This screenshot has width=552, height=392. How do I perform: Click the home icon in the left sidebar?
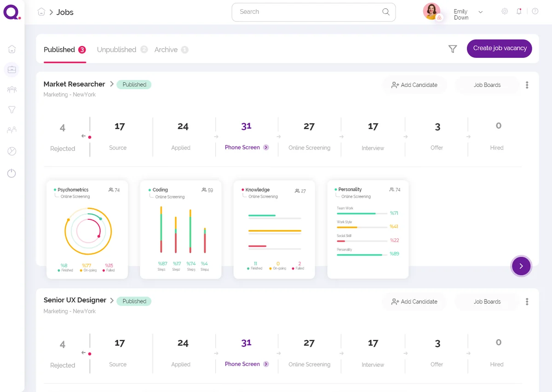[12, 49]
